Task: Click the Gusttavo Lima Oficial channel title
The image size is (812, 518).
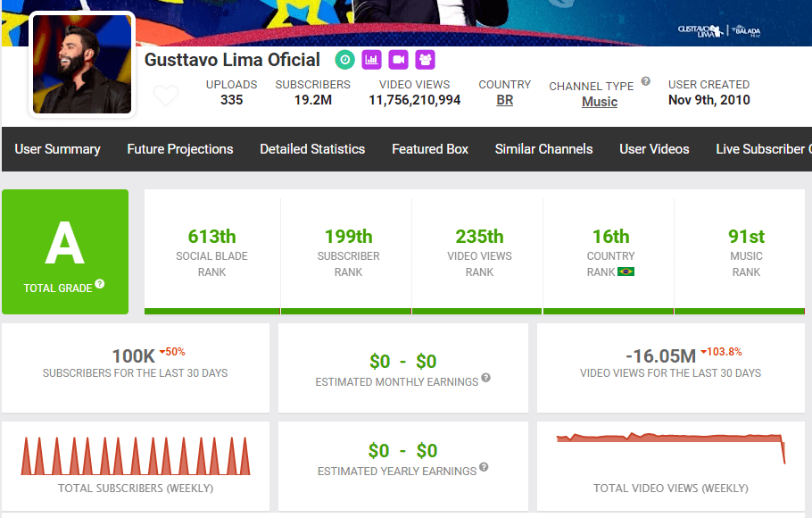Action: click(232, 60)
